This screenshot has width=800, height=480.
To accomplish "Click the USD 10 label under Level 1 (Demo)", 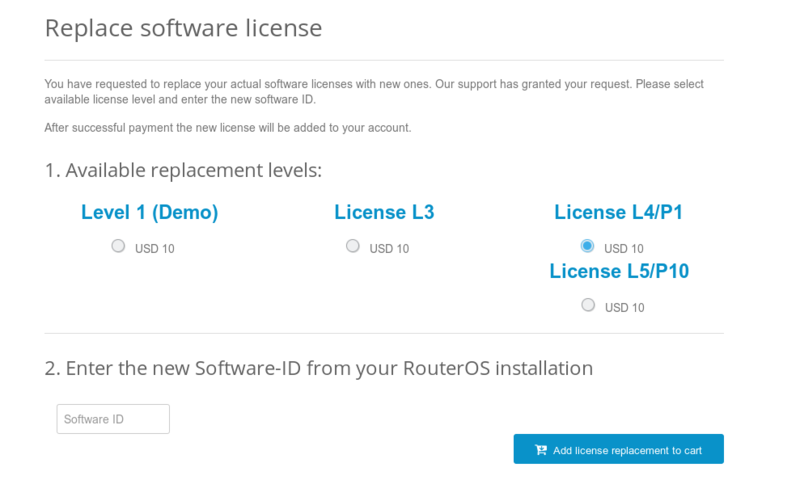I will pyautogui.click(x=155, y=249).
